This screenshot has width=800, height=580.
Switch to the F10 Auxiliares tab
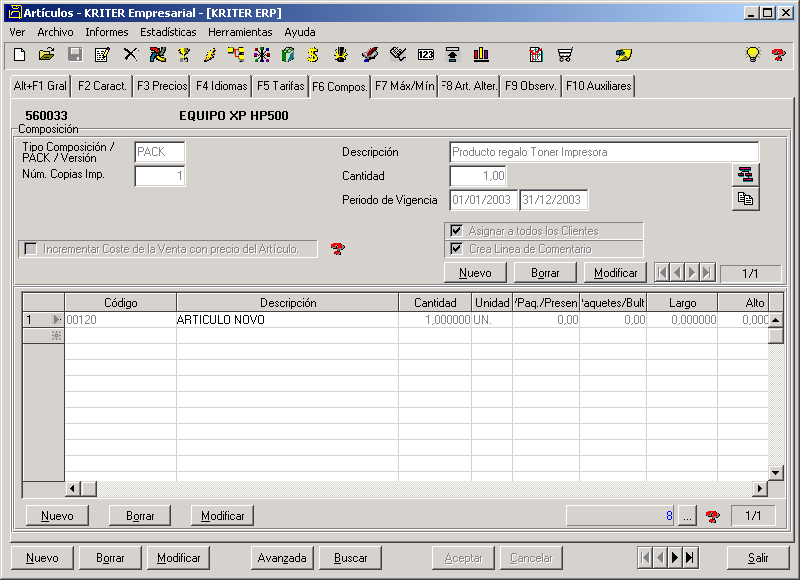[598, 86]
